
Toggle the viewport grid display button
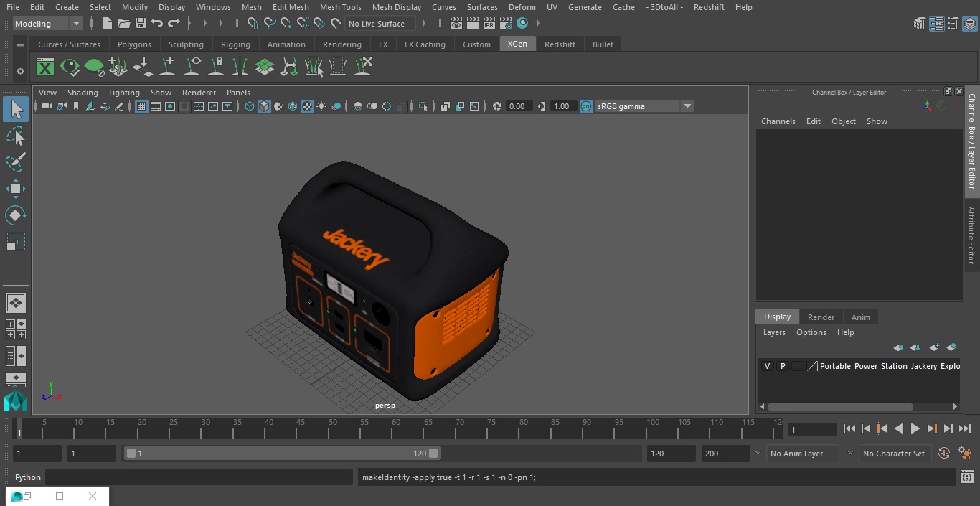[141, 106]
